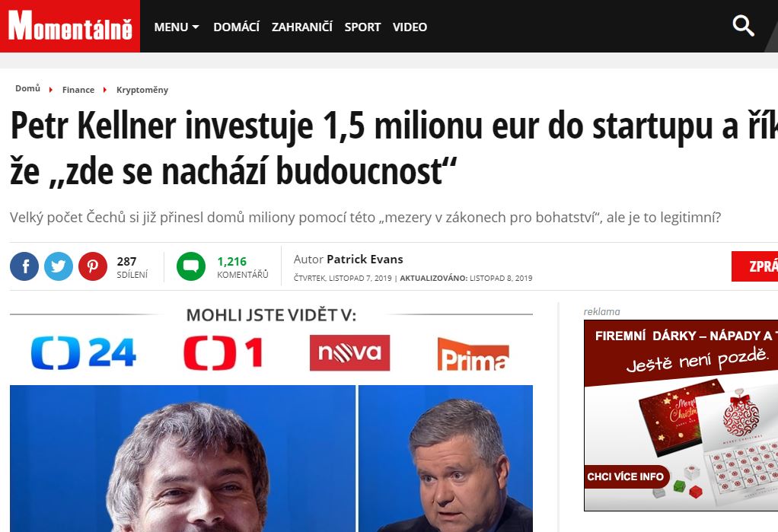Screen dimensions: 778x532
Task: Share article via Facebook icon
Action: click(24, 266)
